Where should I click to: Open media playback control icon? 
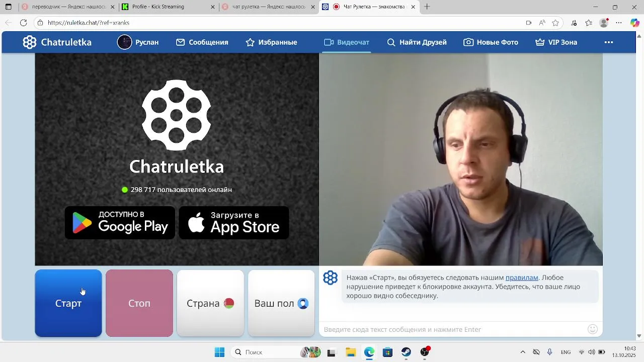pyautogui.click(x=574, y=23)
